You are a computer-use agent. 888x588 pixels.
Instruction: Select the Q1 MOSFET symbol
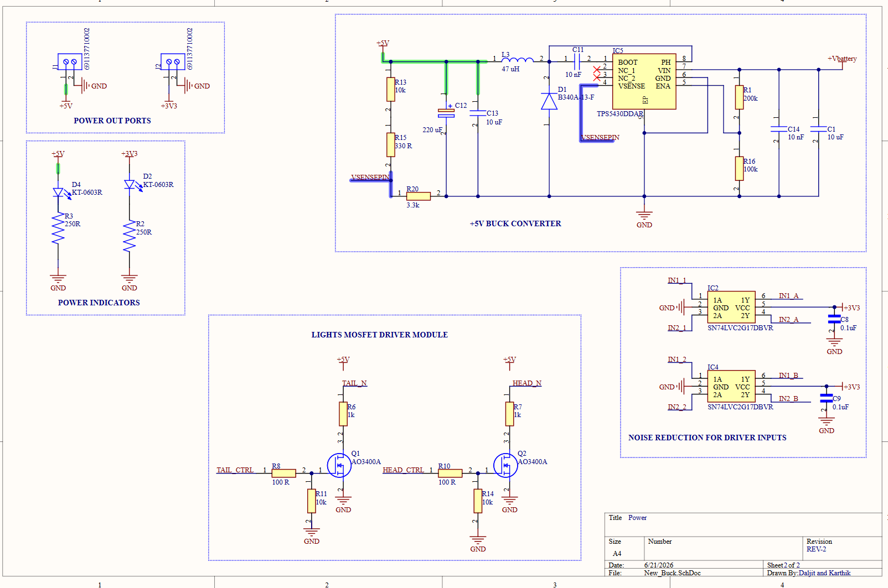(x=339, y=465)
